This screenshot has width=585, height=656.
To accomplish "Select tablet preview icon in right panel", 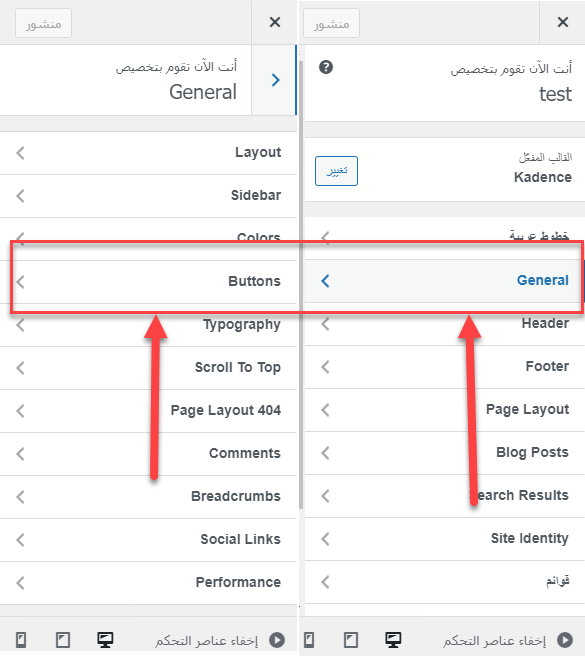I will click(x=351, y=640).
